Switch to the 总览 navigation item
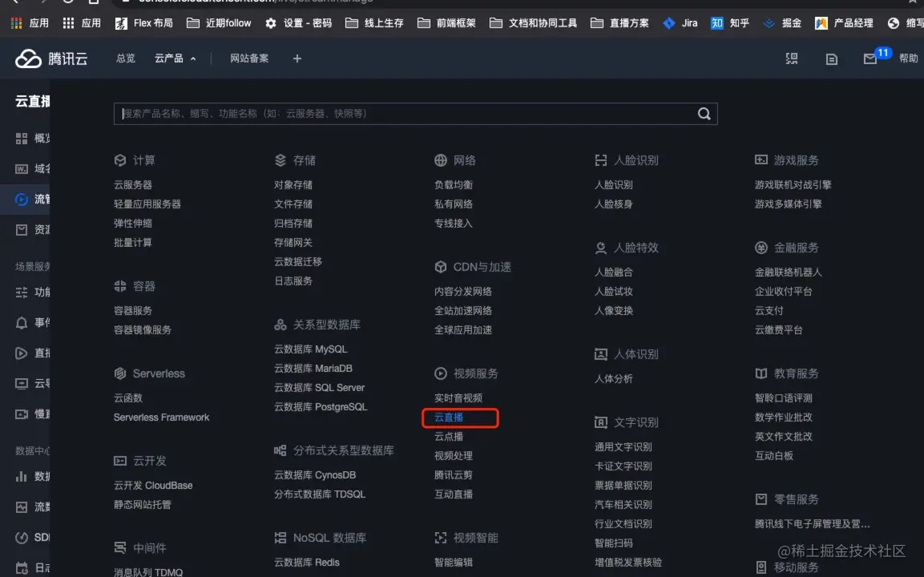Viewport: 924px width, 577px height. pos(125,58)
